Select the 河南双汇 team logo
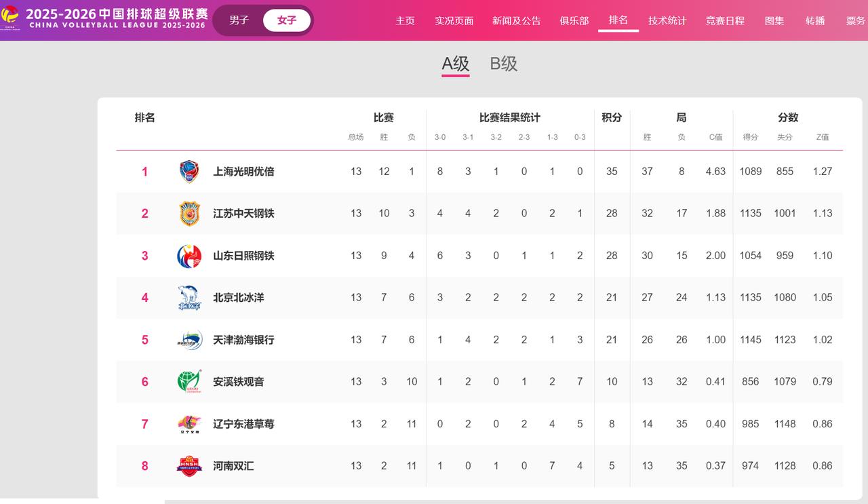This screenshot has width=868, height=504. pyautogui.click(x=189, y=466)
